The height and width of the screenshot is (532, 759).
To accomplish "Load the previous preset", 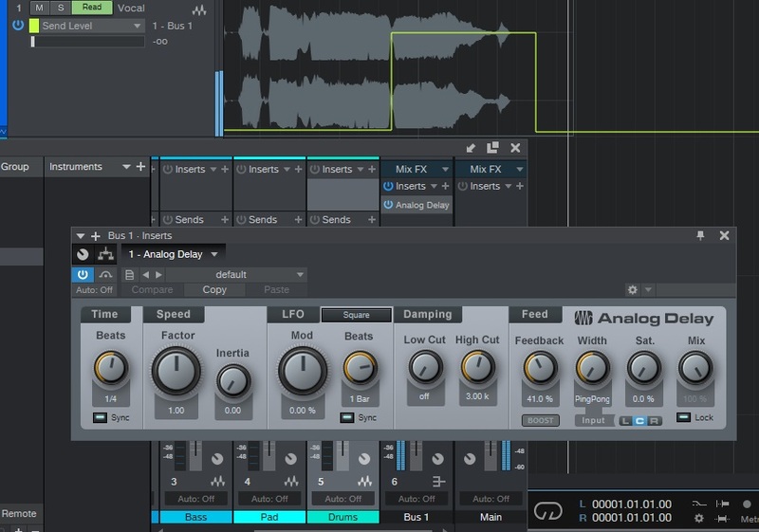I will point(145,275).
